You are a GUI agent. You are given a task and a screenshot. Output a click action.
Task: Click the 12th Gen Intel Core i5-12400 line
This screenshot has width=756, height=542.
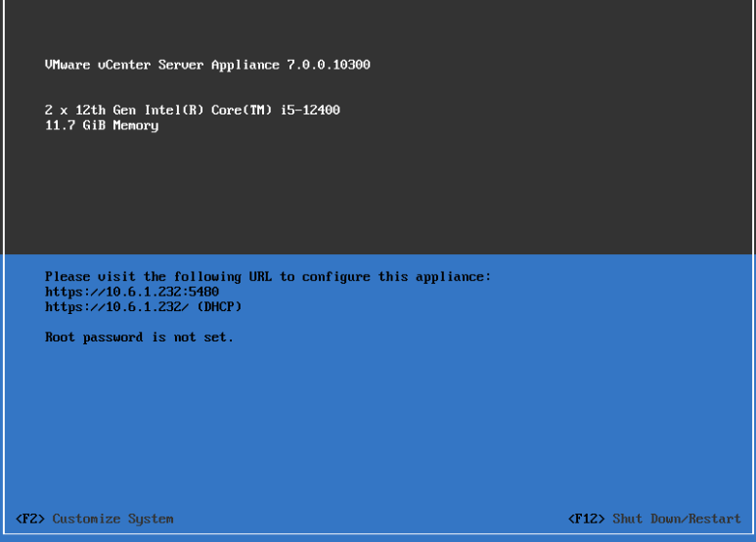(193, 110)
